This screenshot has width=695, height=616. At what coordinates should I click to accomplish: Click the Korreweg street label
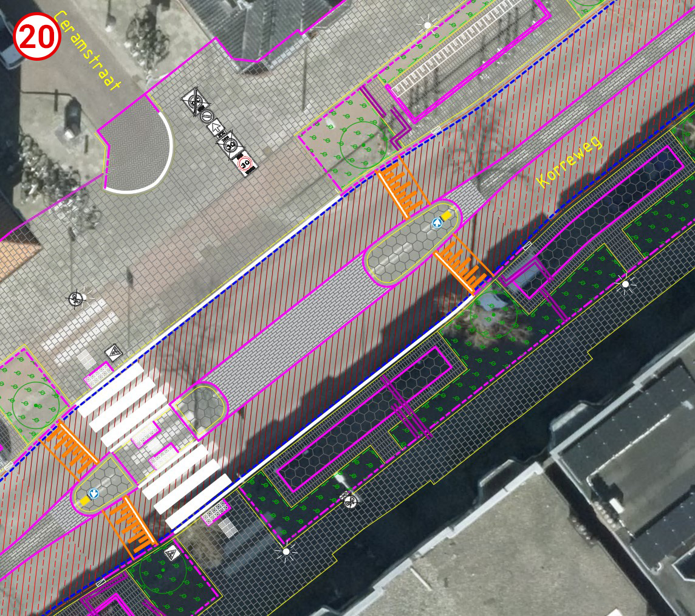click(569, 162)
